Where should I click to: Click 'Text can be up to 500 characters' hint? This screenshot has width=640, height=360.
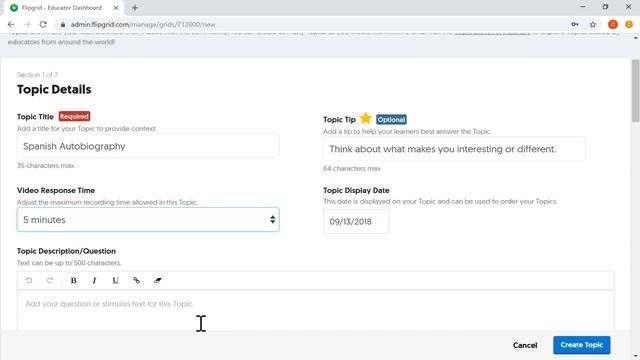pyautogui.click(x=69, y=263)
